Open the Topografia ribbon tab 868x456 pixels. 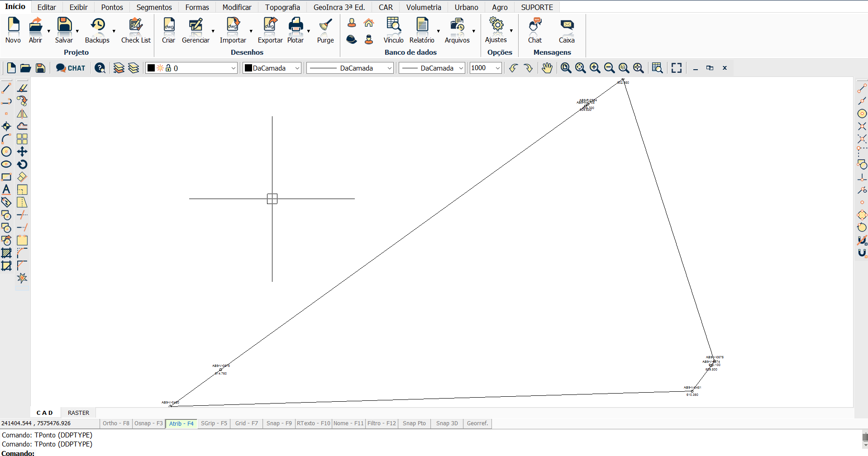tap(282, 7)
